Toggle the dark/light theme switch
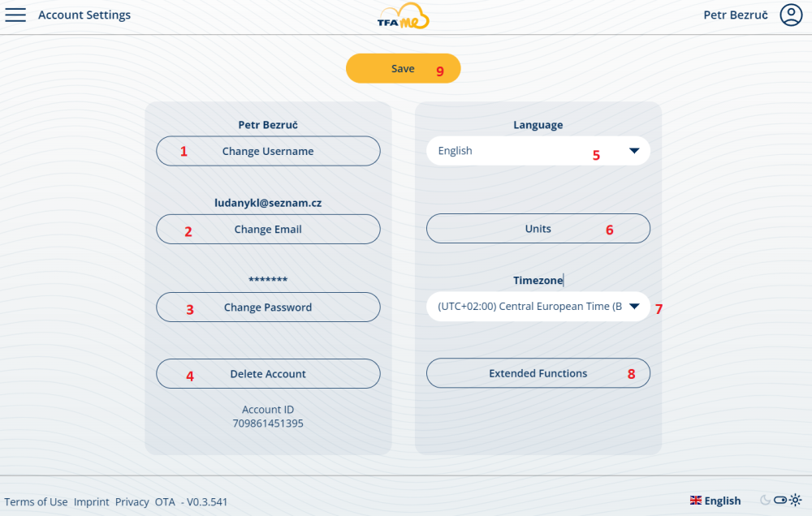This screenshot has height=516, width=812. [x=780, y=501]
